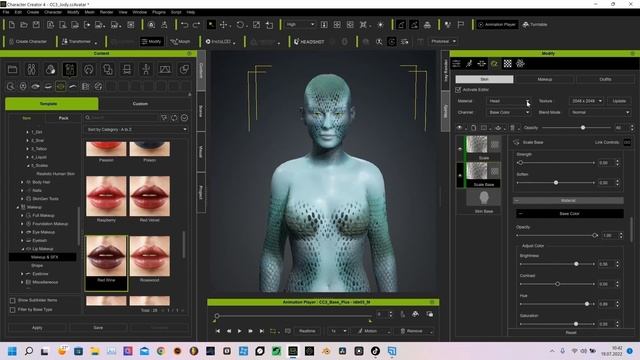The image size is (640, 360).
Task: Open the Material Head dropdown
Action: [x=508, y=101]
